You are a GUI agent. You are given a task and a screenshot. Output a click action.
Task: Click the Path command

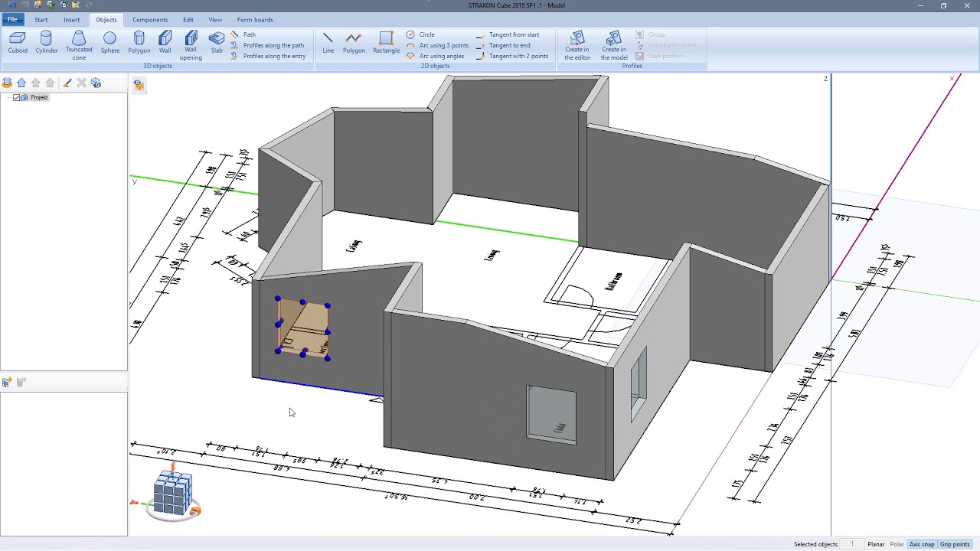click(243, 34)
